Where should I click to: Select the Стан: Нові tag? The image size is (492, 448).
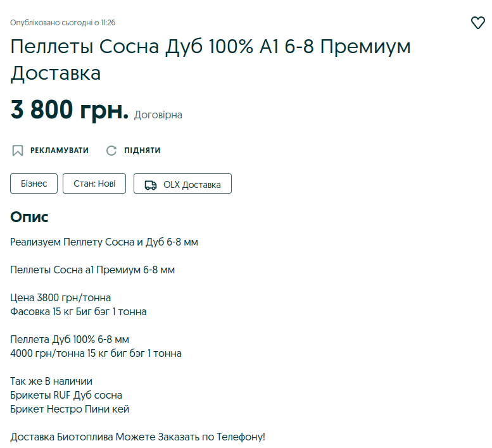(x=94, y=184)
